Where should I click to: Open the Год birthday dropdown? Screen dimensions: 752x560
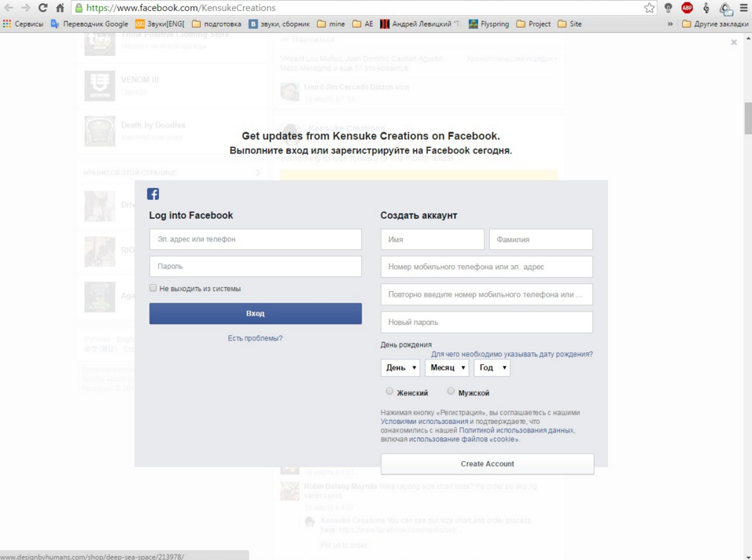pyautogui.click(x=492, y=368)
